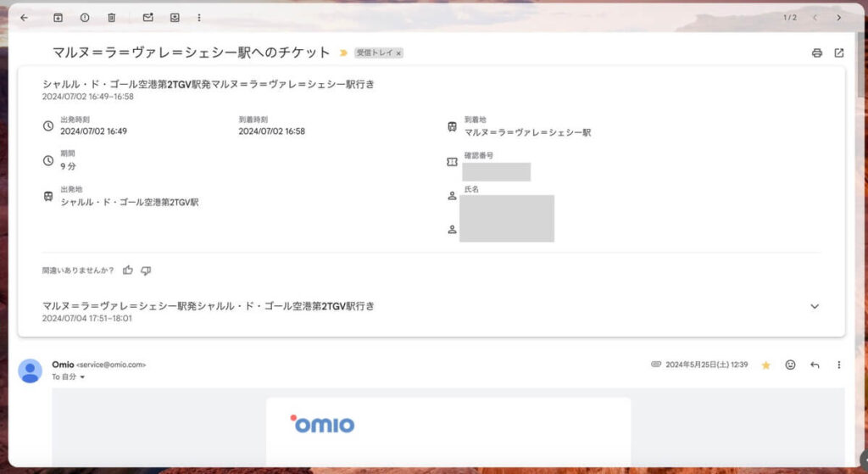This screenshot has height=474, width=868.
Task: Add an emoji reaction to message
Action: [791, 365]
